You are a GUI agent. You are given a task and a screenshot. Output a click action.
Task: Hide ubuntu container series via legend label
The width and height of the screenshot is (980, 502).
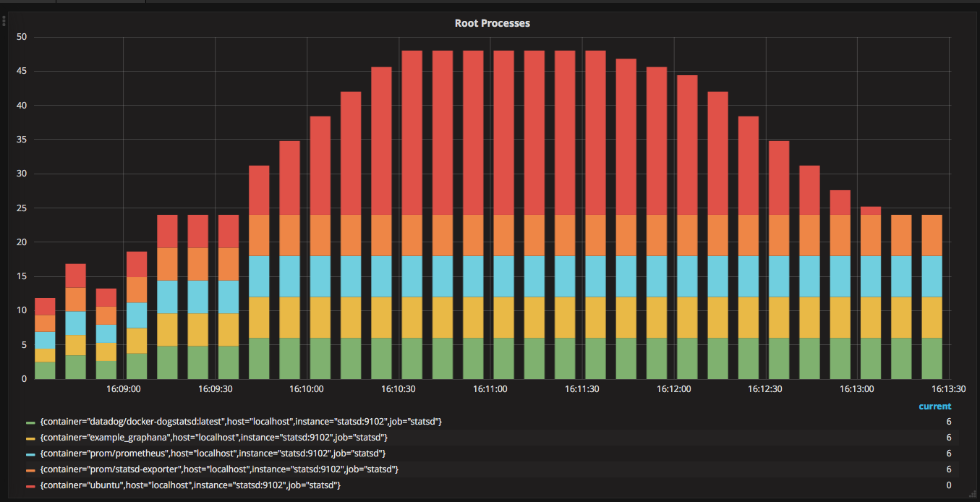[190, 485]
